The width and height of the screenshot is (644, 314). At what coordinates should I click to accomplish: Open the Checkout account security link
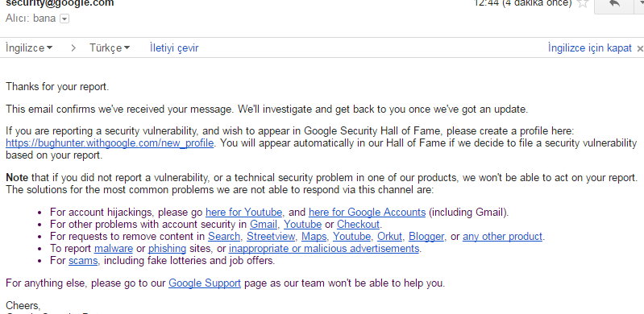358,225
